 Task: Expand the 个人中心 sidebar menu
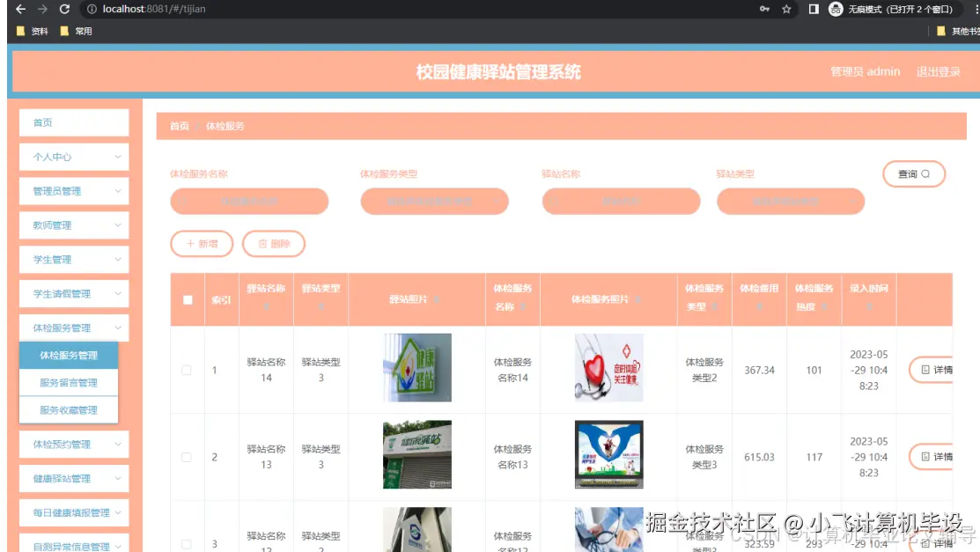pyautogui.click(x=73, y=156)
